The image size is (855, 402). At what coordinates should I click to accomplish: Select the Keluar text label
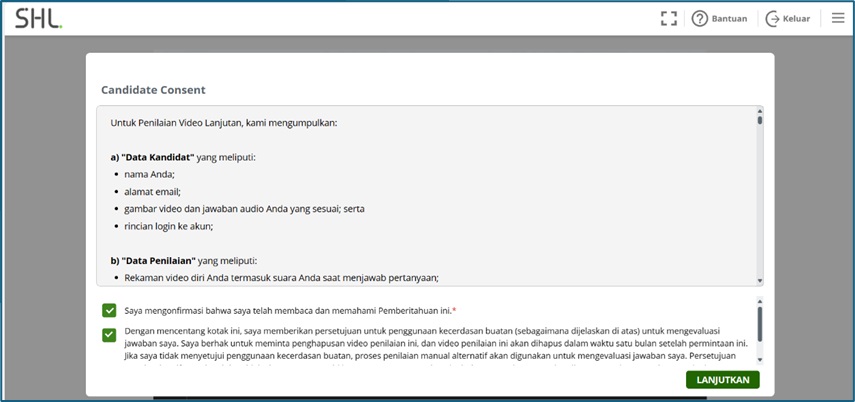796,18
